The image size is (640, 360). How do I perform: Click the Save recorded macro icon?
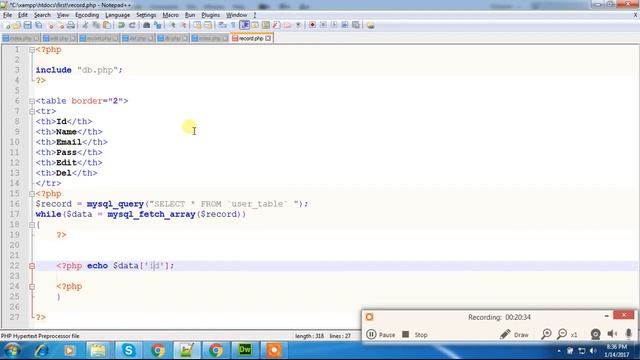click(356, 25)
